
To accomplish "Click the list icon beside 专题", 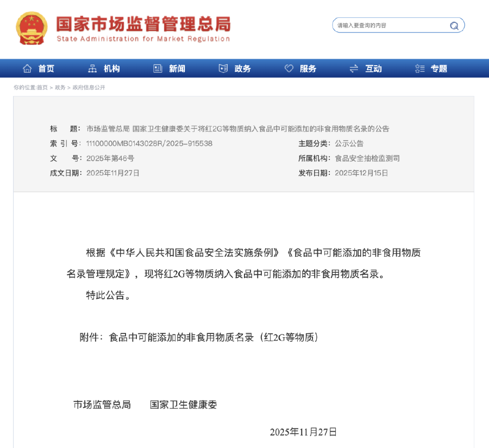I will (419, 68).
